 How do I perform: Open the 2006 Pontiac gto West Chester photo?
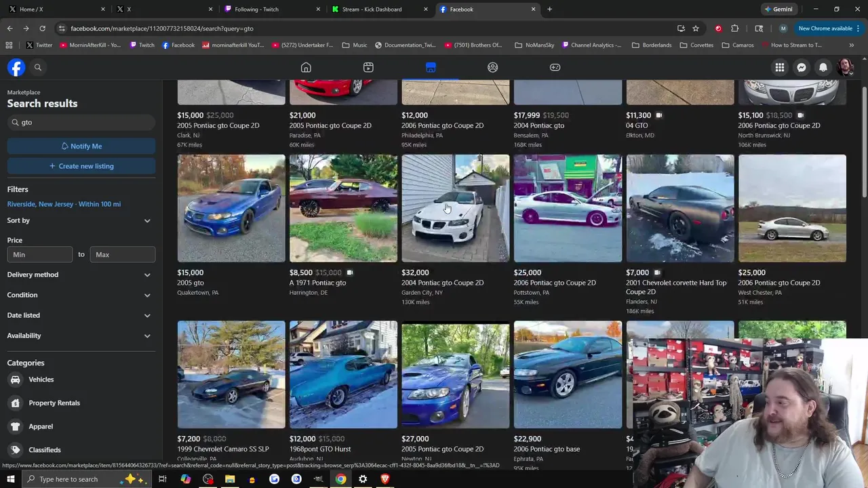pyautogui.click(x=792, y=208)
